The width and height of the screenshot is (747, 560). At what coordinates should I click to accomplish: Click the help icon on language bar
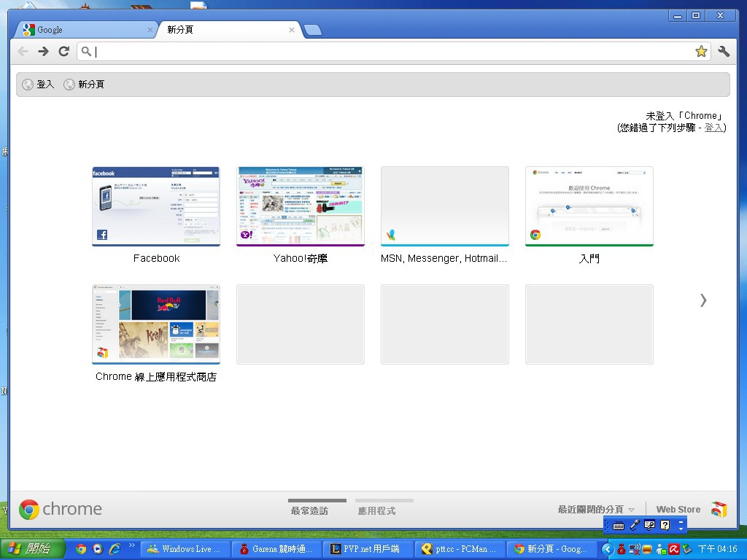665,525
